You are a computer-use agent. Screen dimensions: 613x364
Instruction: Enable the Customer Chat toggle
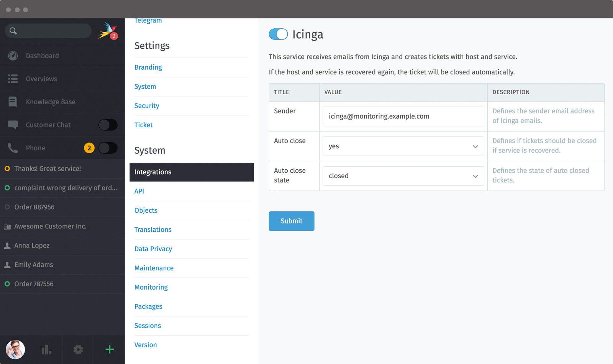108,125
